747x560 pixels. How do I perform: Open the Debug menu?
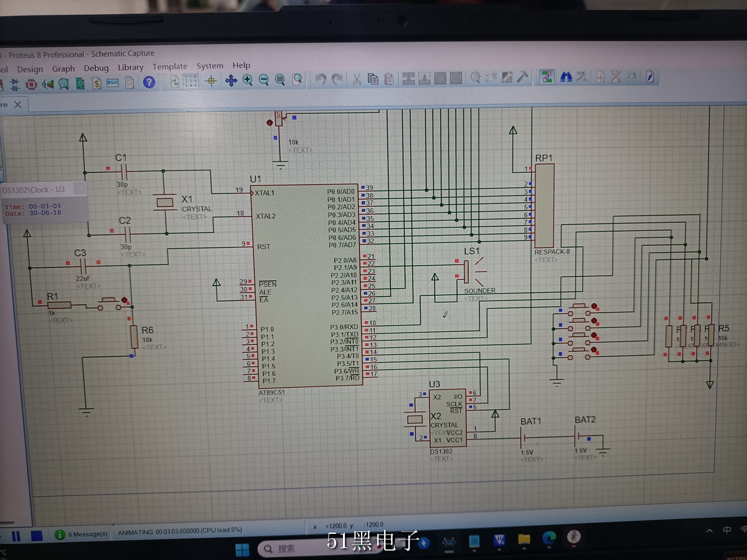96,68
